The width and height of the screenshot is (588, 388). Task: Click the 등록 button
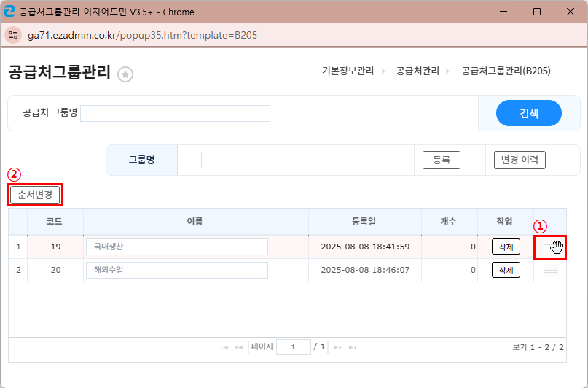[441, 160]
